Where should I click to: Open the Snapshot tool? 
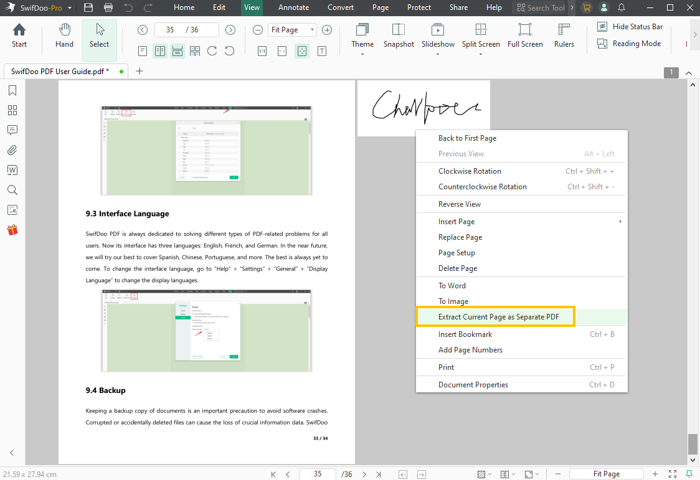pyautogui.click(x=398, y=36)
